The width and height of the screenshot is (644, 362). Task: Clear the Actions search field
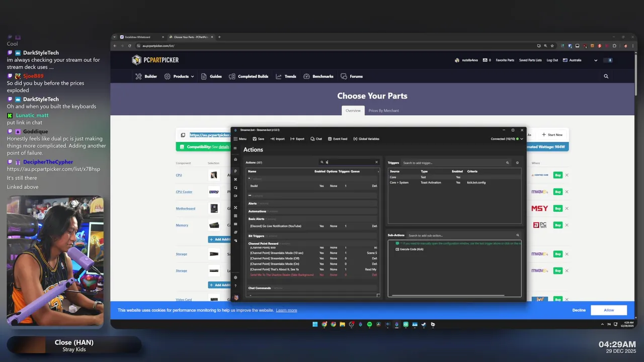coord(376,162)
